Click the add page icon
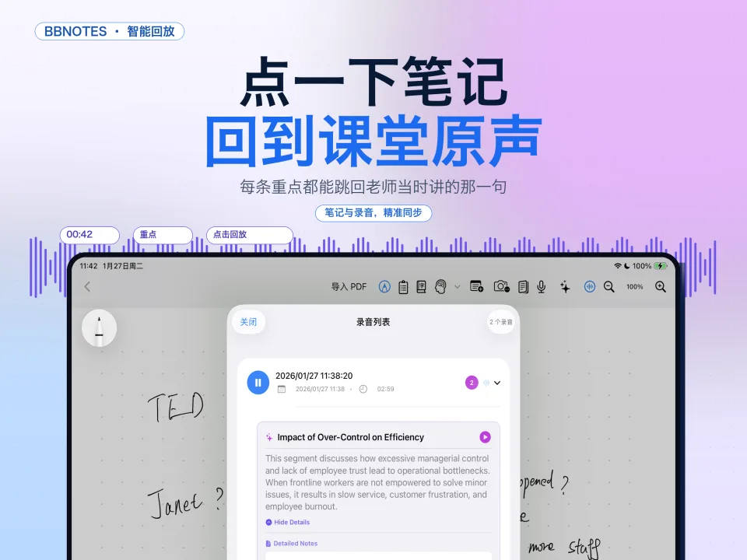The image size is (747, 560). coord(476,286)
